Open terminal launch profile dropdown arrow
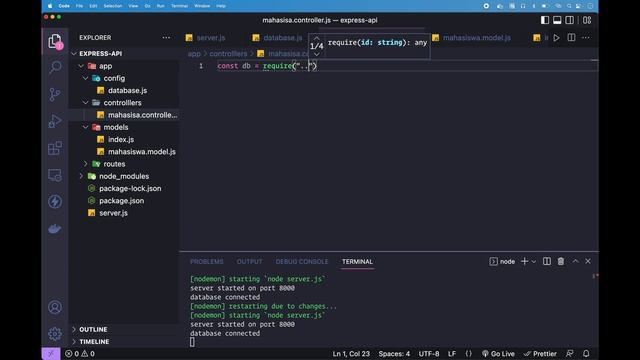This screenshot has width=640, height=360. (533, 262)
